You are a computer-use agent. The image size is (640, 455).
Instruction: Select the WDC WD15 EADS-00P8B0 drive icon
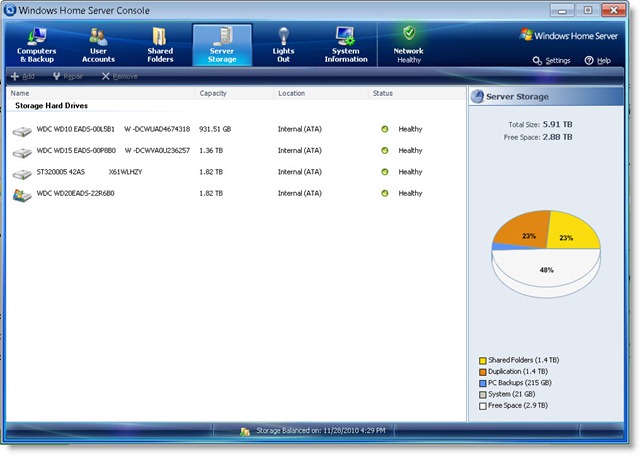[22, 153]
